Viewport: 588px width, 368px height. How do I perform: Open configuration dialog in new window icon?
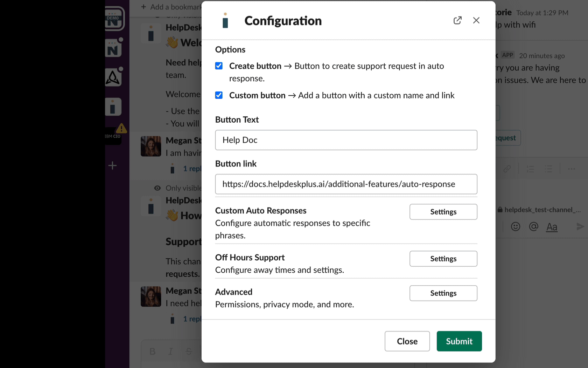coord(457,20)
